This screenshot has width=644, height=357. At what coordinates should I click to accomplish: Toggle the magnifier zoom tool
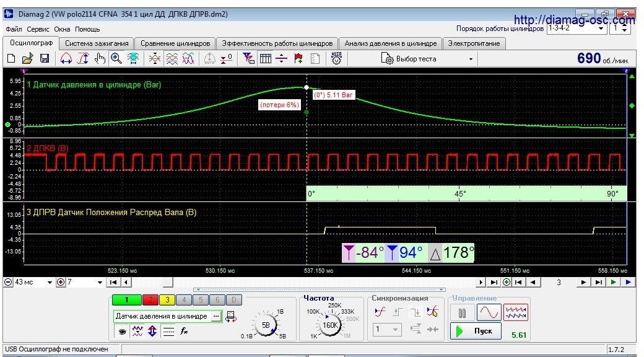coord(116,58)
